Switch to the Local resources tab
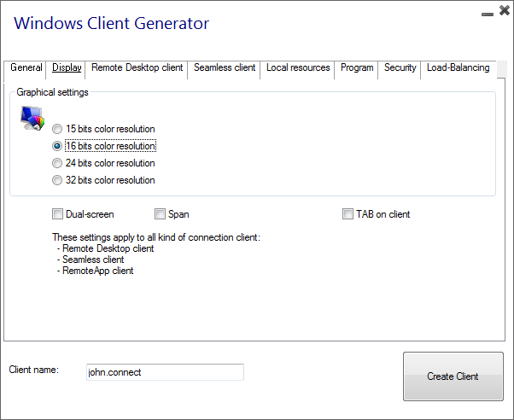Screen dimensions: 514x420 [x=298, y=68]
